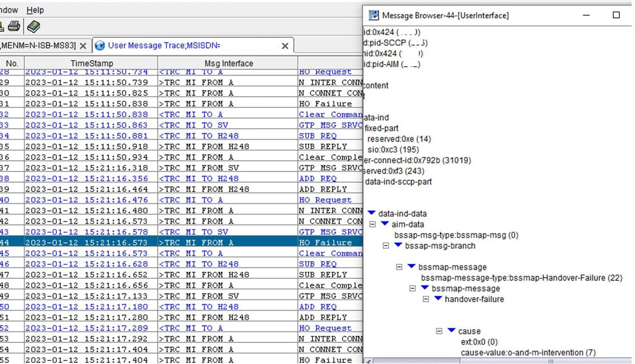Select GTP MSG SRVC row at 15:21:17.133
635x364 pixels.
pos(181,296)
